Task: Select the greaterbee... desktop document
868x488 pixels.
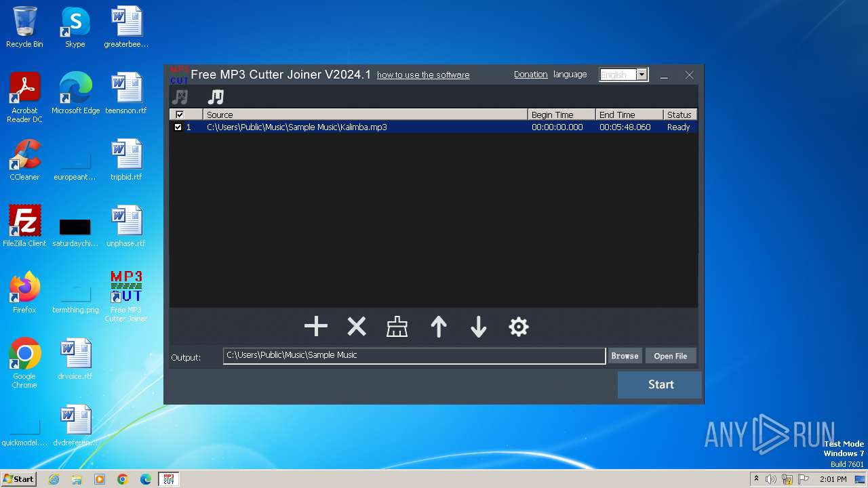Action: [x=126, y=27]
